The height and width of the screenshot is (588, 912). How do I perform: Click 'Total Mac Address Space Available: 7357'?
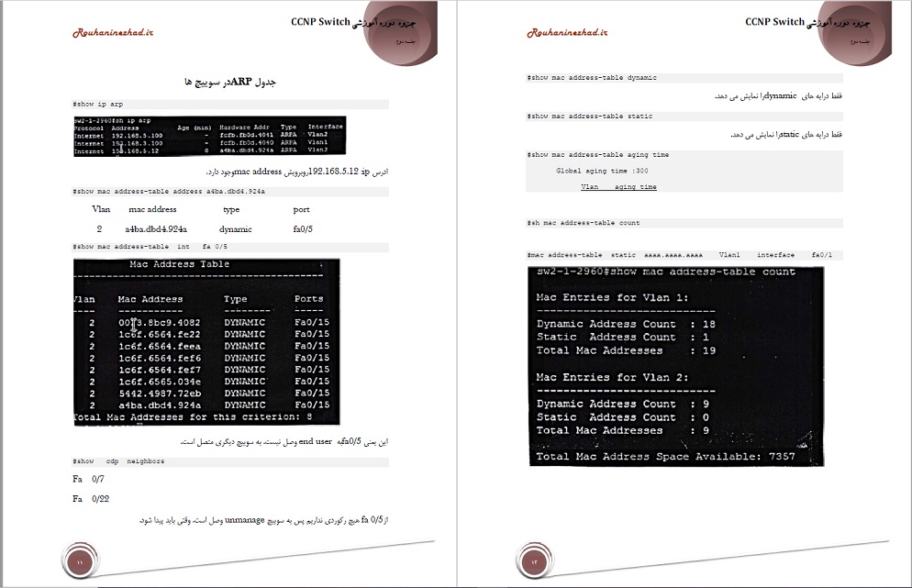pos(665,457)
